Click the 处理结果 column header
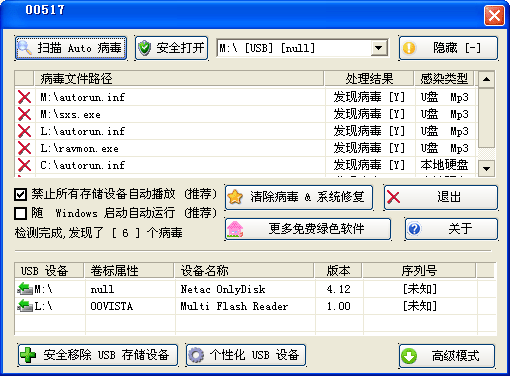 pos(369,79)
